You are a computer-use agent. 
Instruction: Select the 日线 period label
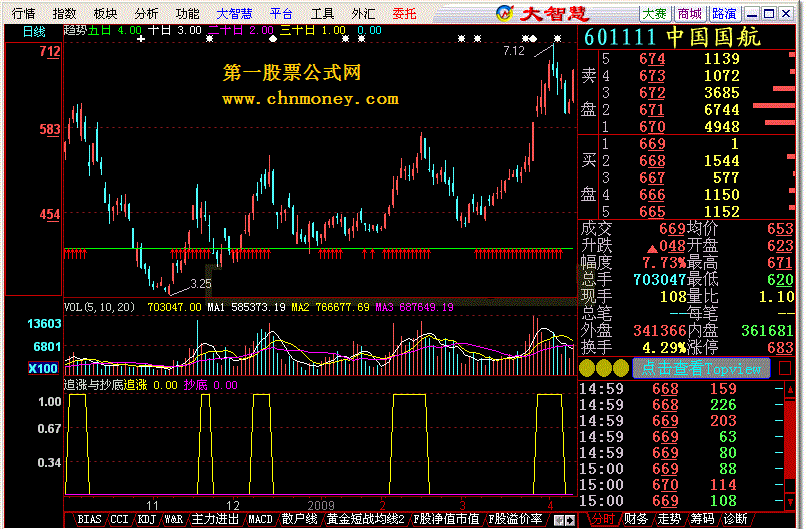point(34,32)
